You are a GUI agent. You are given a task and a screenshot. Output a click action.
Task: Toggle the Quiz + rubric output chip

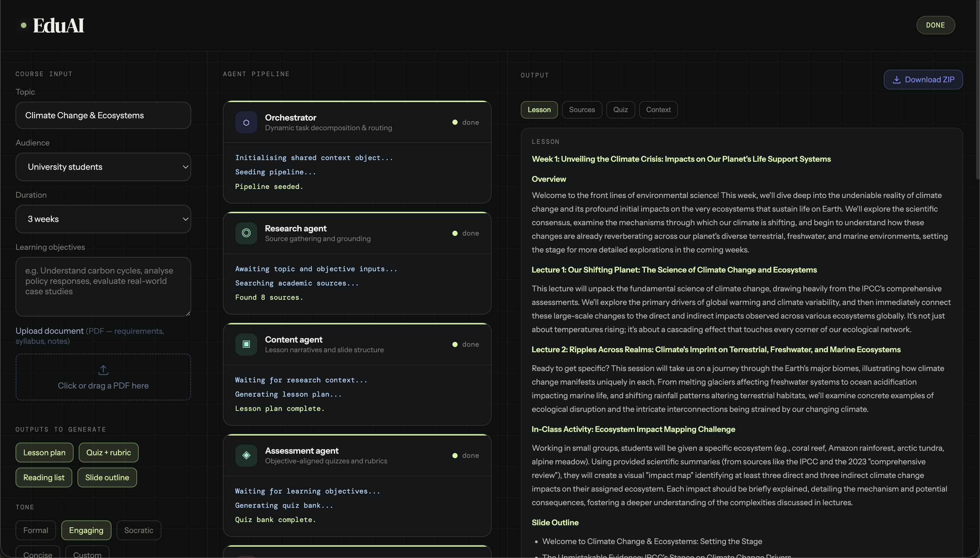(109, 453)
